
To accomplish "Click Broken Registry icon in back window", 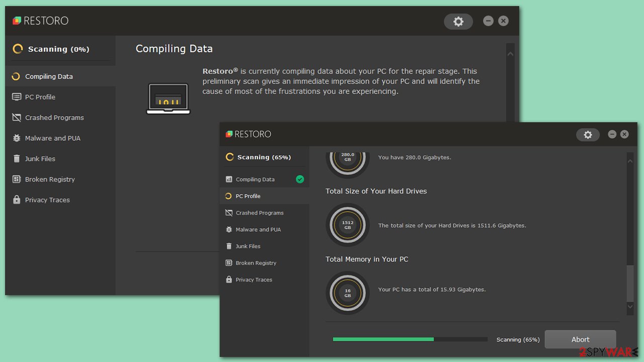I will click(16, 179).
